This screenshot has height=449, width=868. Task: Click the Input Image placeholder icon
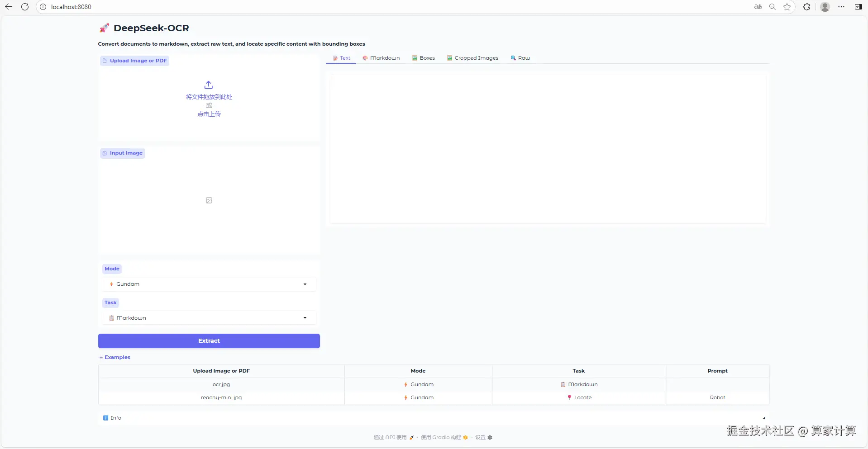coord(209,200)
